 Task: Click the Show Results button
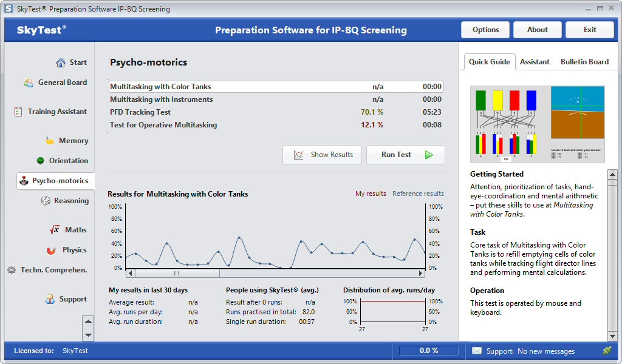322,155
